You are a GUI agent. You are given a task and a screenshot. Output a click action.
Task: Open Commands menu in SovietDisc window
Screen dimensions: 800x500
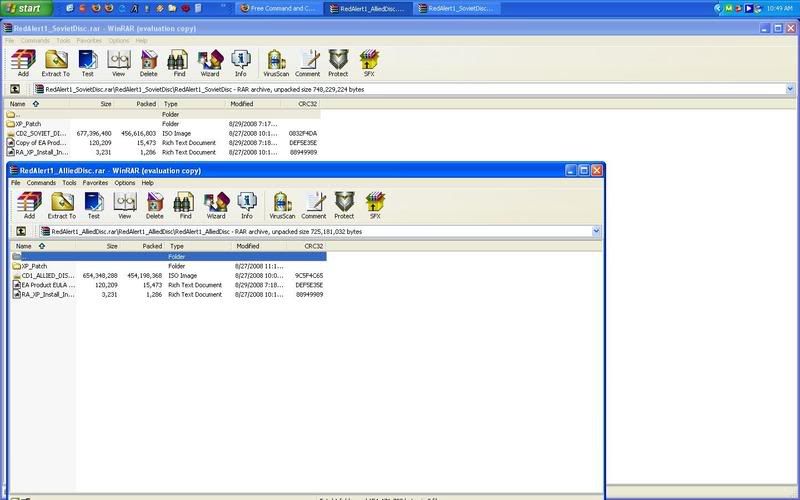click(x=35, y=40)
